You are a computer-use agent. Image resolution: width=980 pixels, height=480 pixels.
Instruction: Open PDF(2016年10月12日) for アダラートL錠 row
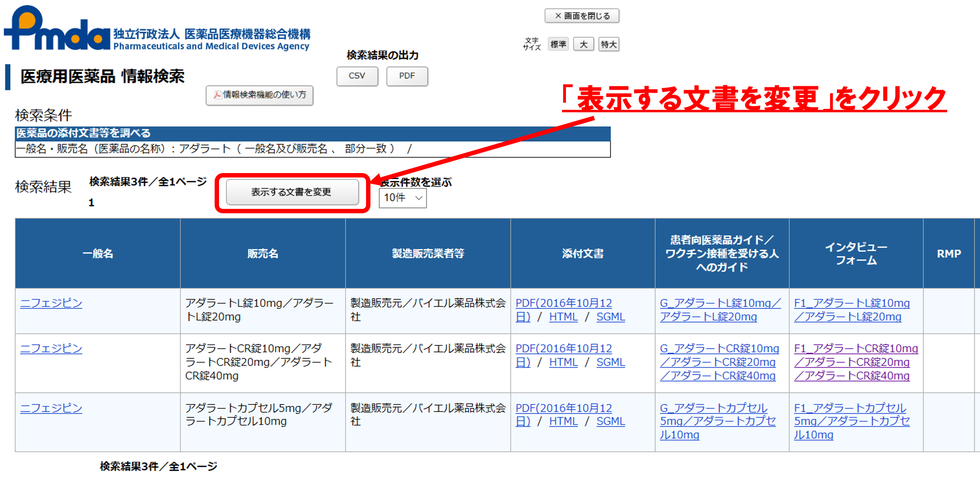coord(563,310)
